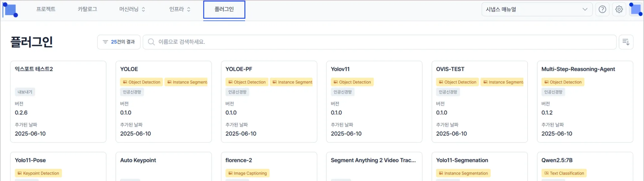Image resolution: width=644 pixels, height=181 pixels.
Task: Click Image Captioning tag on florence-2
Action: [248, 173]
